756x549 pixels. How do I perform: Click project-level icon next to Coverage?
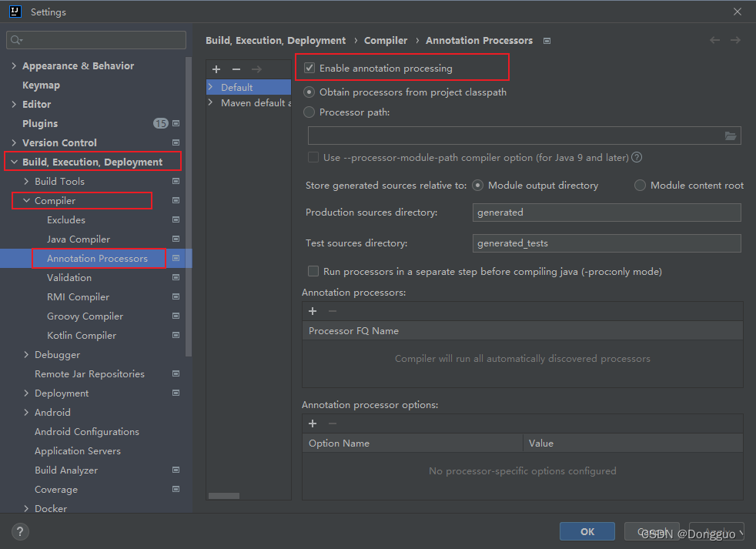coord(176,489)
